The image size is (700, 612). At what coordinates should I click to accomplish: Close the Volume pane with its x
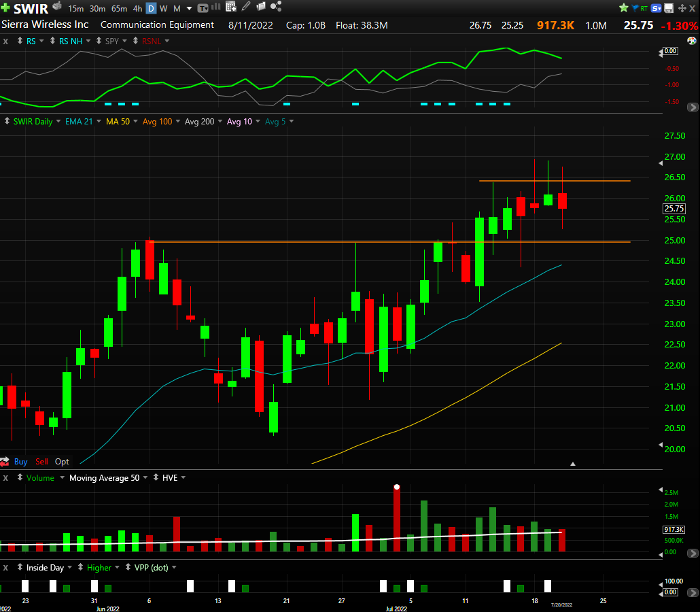(x=5, y=477)
